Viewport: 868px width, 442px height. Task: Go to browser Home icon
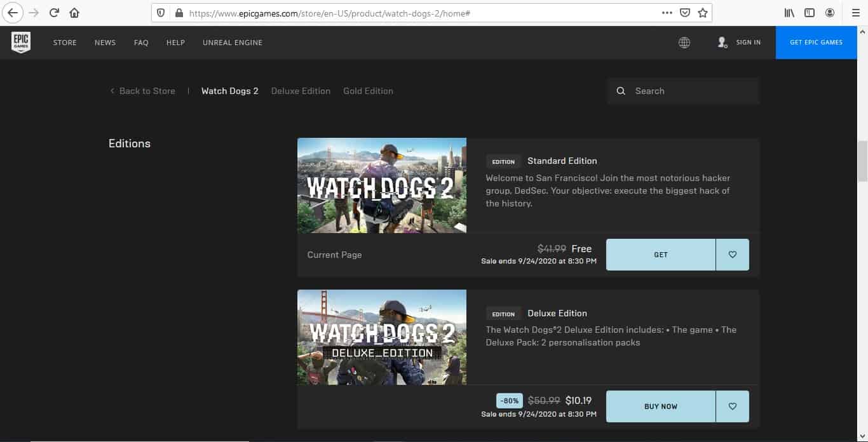coord(74,13)
